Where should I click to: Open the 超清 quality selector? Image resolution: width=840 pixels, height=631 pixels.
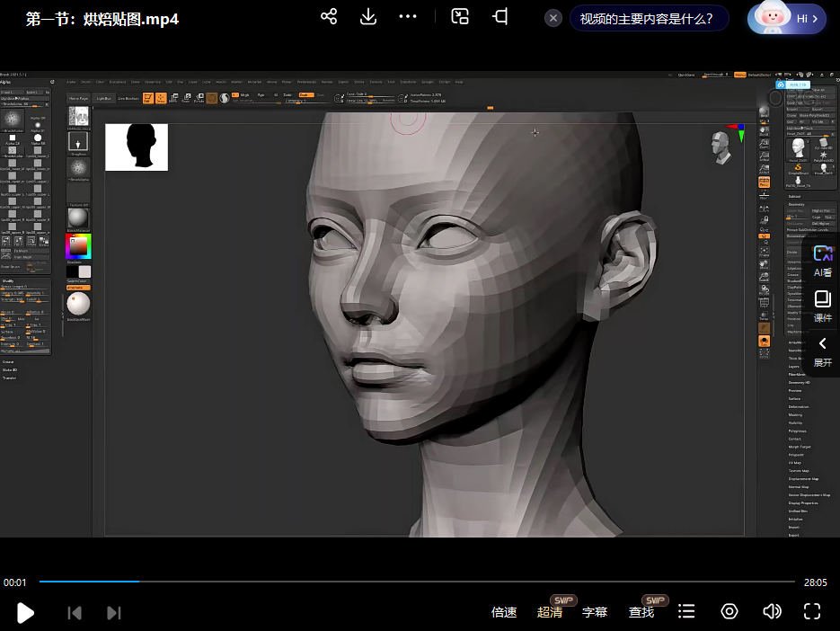click(550, 612)
